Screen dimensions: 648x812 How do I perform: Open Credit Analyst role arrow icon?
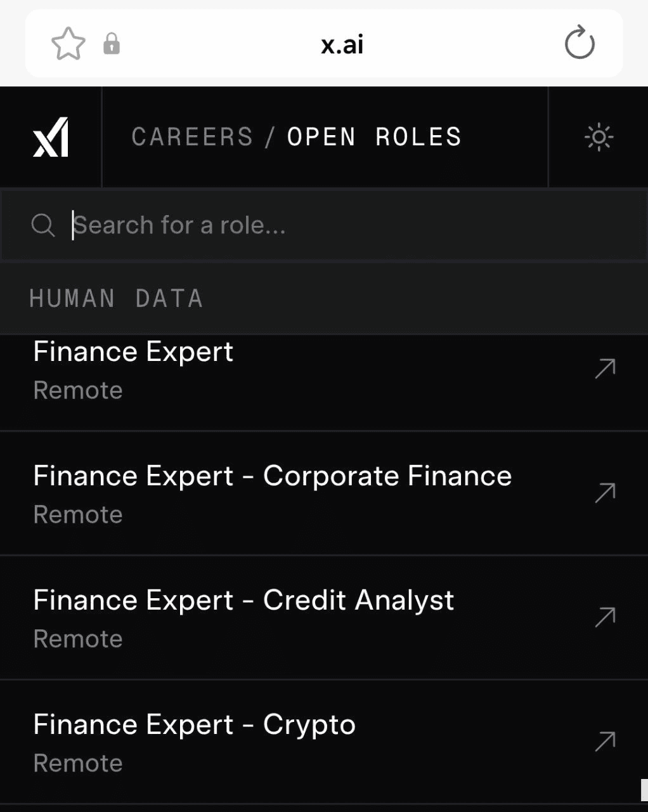coord(605,617)
